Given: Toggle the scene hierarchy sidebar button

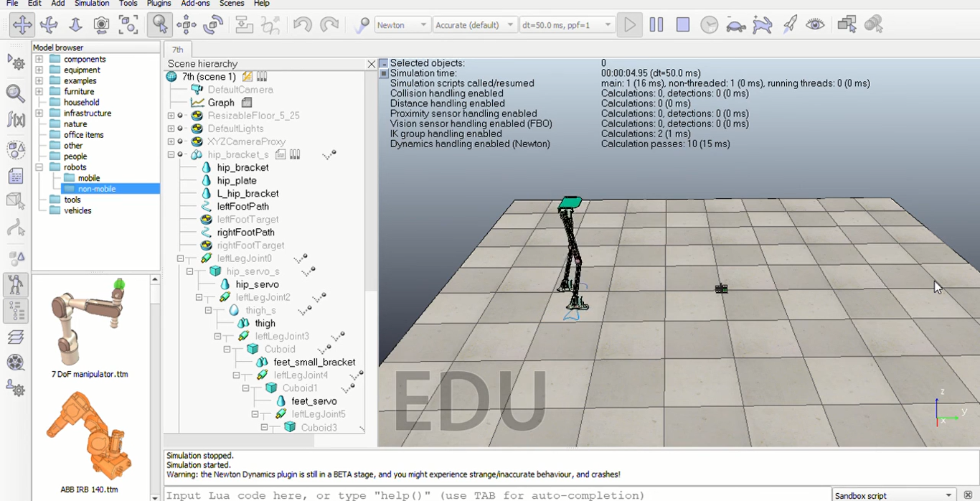Looking at the screenshot, I should tap(16, 311).
